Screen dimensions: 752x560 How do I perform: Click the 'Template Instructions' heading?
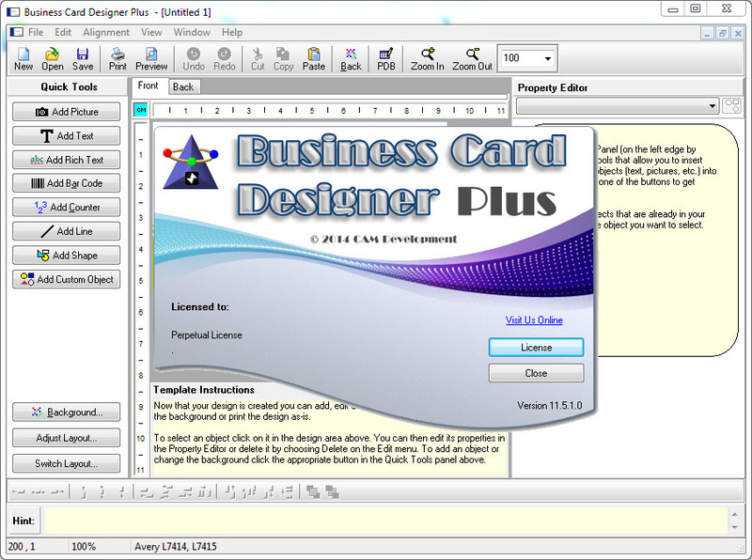(x=204, y=390)
